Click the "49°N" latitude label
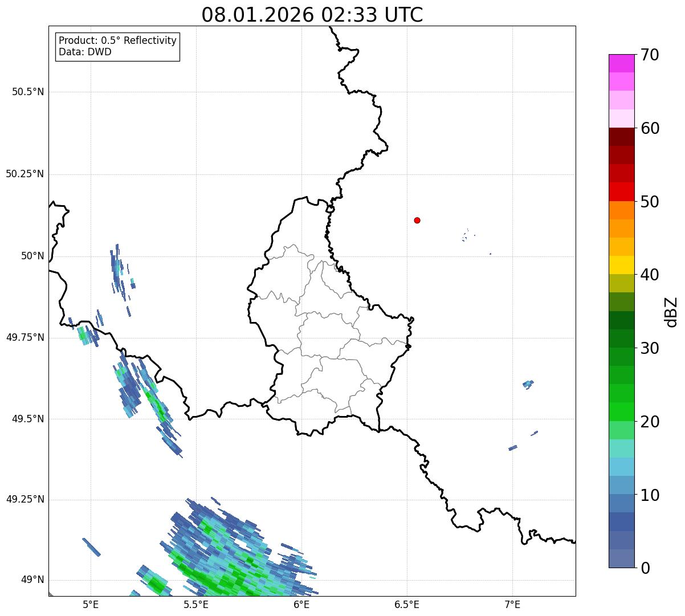The height and width of the screenshot is (616, 685). (x=32, y=580)
